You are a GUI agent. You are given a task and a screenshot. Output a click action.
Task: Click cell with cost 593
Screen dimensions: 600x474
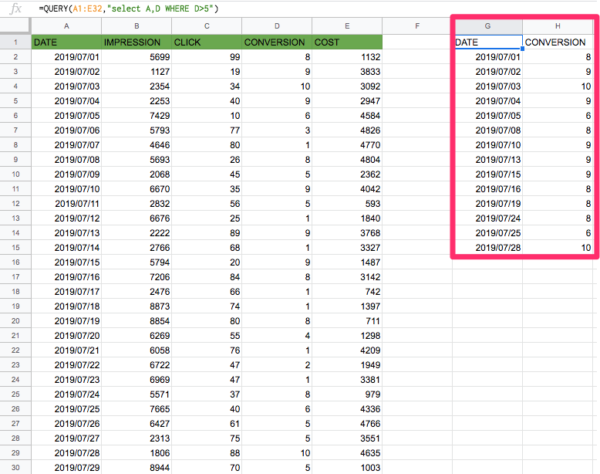347,204
